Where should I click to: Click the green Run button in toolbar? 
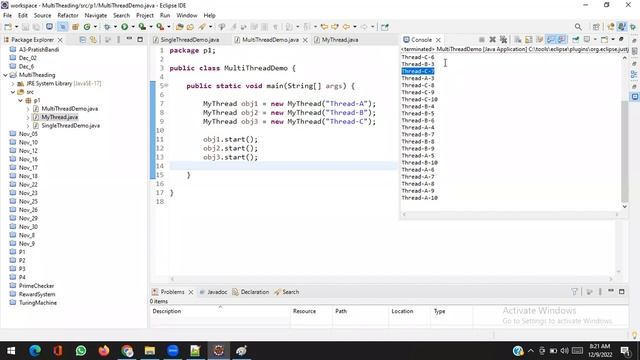124,27
